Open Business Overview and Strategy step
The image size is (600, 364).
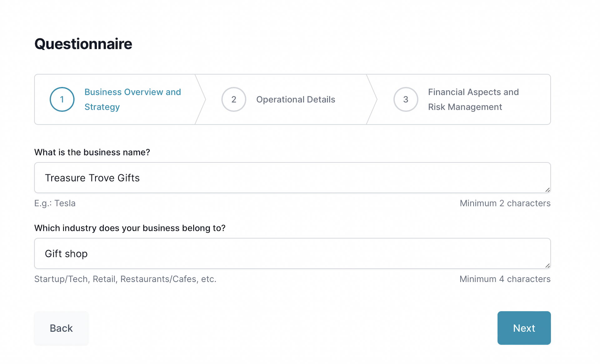coord(132,99)
